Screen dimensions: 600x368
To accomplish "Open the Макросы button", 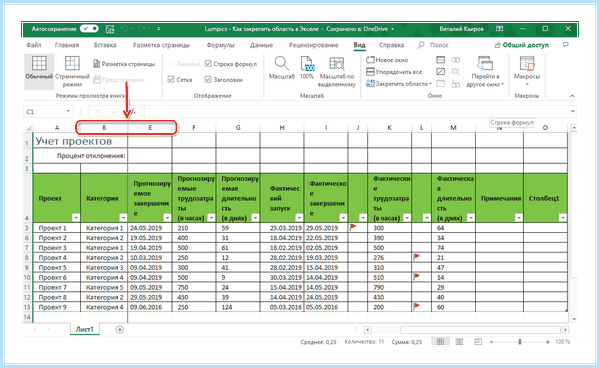I will coord(527,72).
